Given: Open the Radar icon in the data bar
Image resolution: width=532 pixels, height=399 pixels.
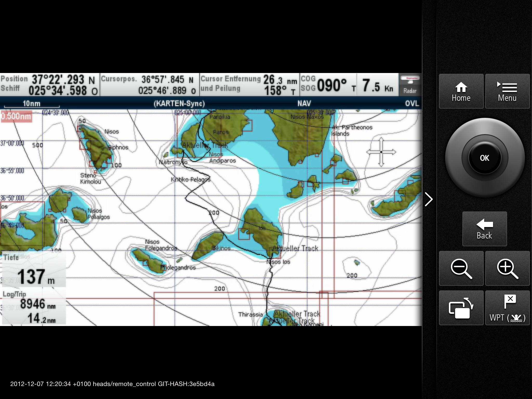Looking at the screenshot, I should [410, 85].
